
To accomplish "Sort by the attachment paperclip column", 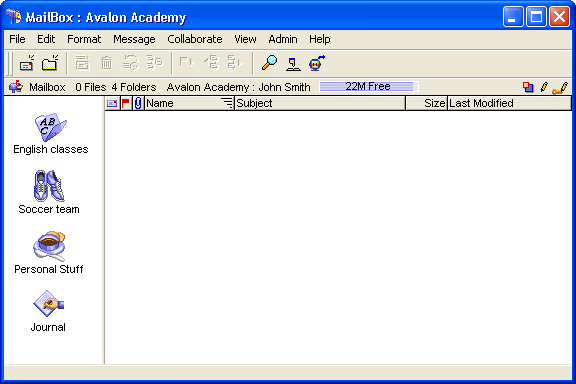I will click(x=138, y=103).
